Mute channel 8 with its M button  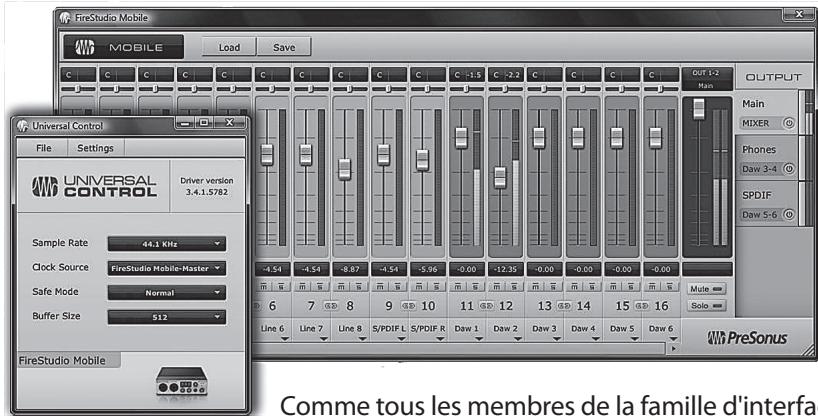click(x=341, y=287)
